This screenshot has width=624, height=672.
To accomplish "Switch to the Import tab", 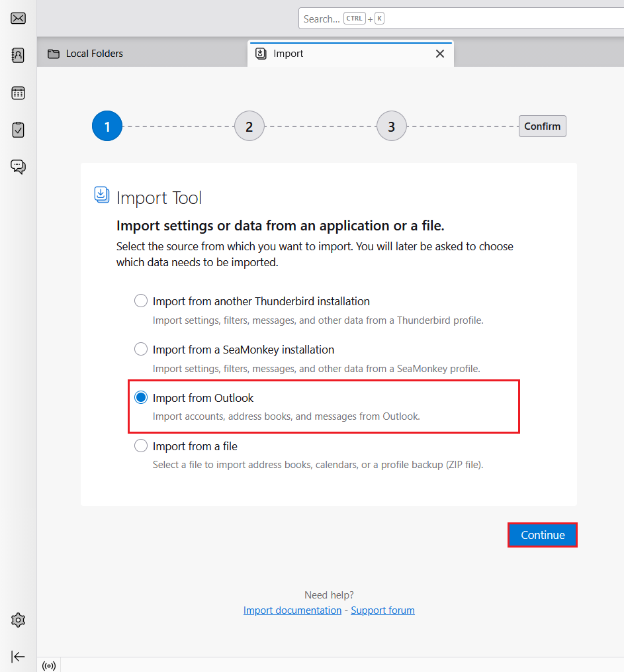I will tap(350, 54).
